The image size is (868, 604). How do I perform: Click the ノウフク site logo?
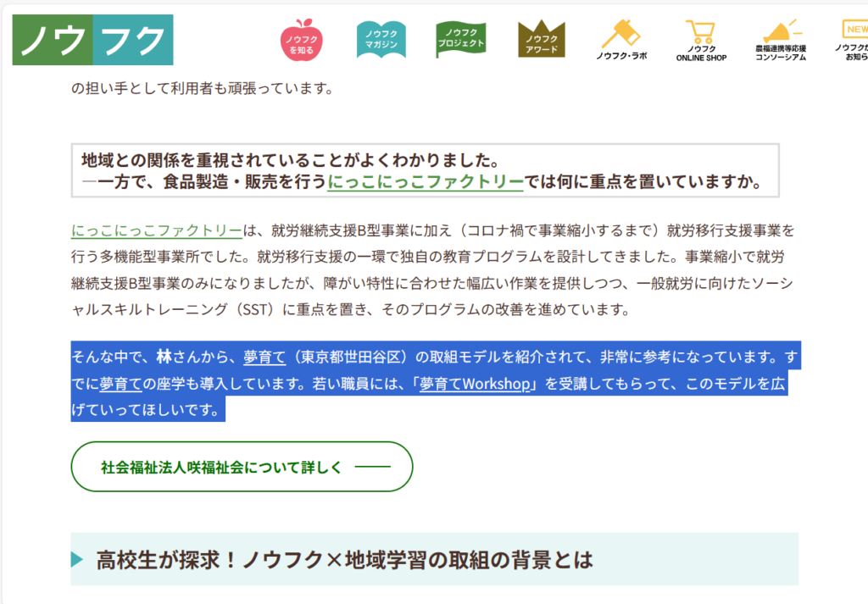point(92,40)
